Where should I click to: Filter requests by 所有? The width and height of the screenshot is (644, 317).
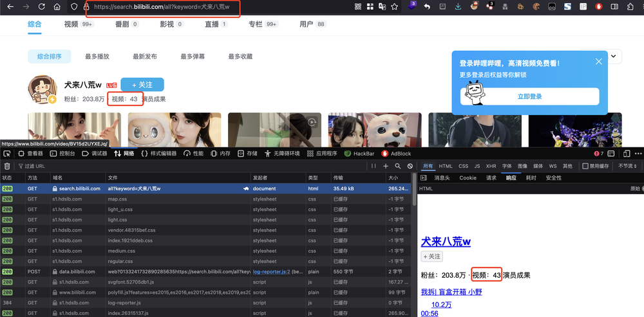click(x=428, y=166)
